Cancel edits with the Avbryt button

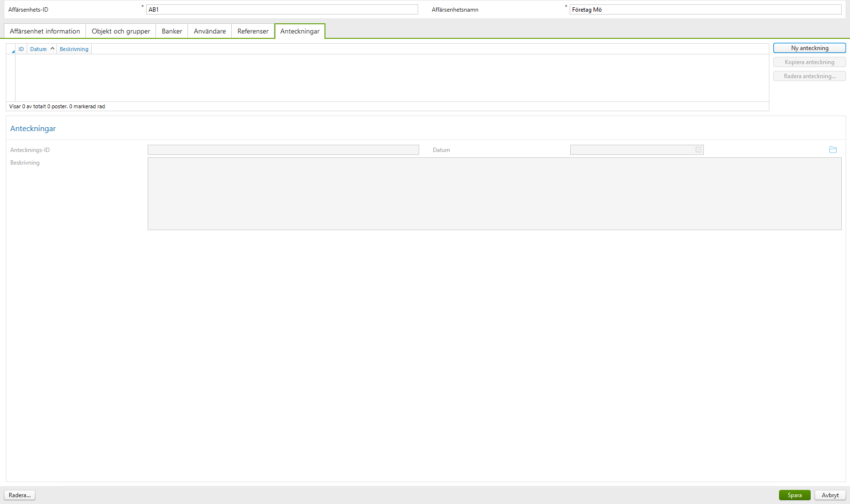(x=830, y=495)
